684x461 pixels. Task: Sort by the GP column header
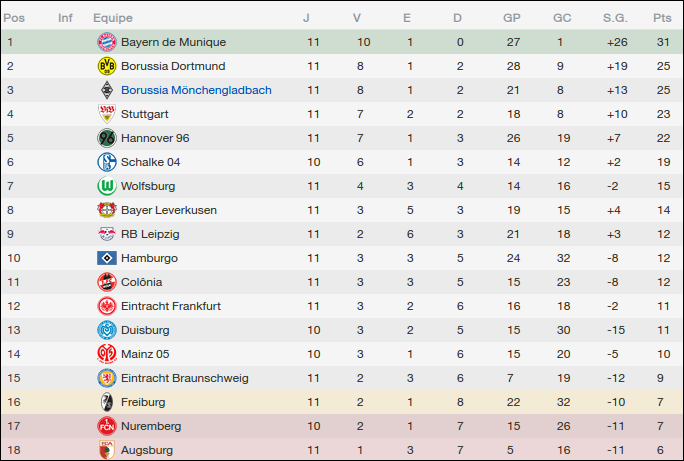pyautogui.click(x=512, y=18)
